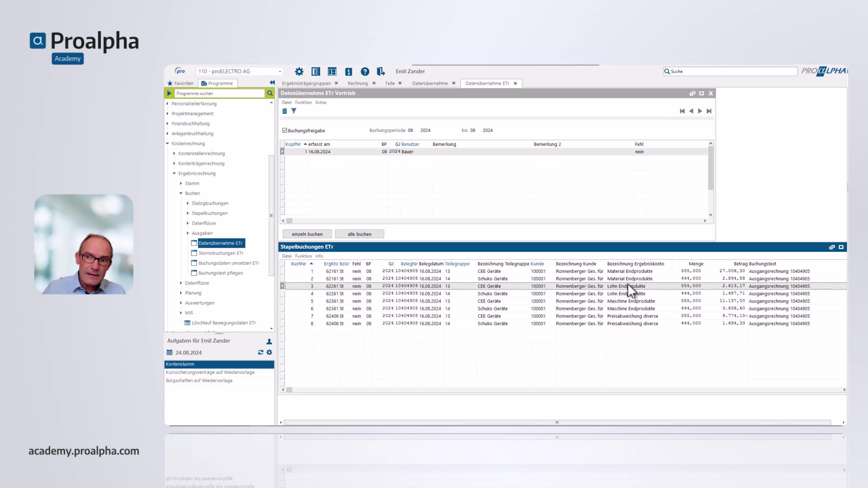Jump to last record arrow icon
Screen dimensions: 868x488
point(709,111)
